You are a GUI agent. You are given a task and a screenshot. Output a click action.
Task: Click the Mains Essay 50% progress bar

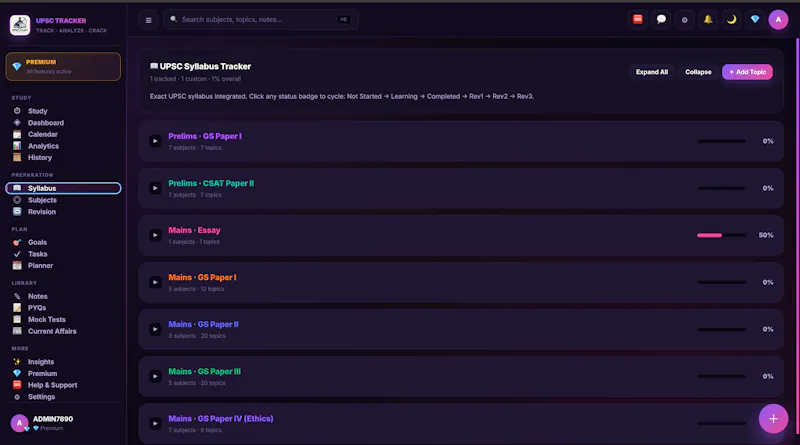point(721,235)
